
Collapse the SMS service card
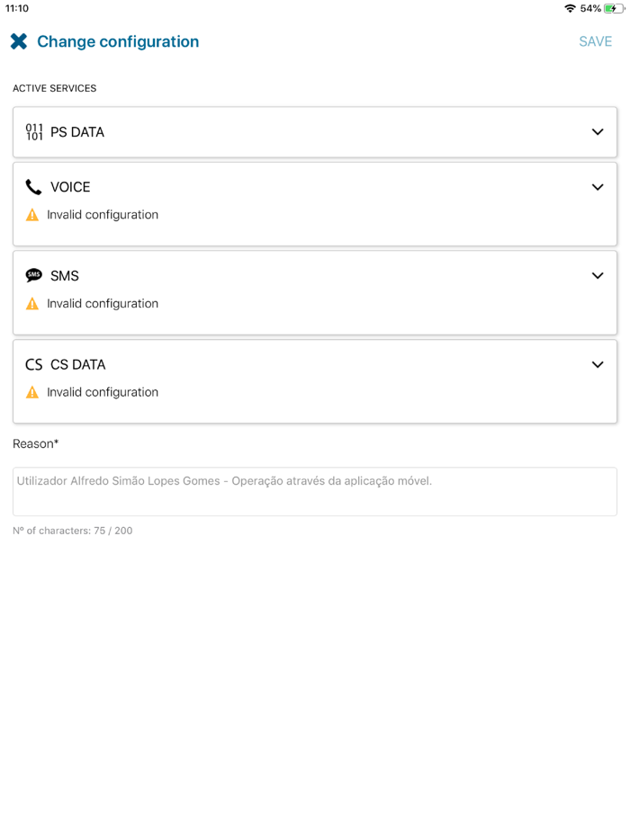click(597, 275)
